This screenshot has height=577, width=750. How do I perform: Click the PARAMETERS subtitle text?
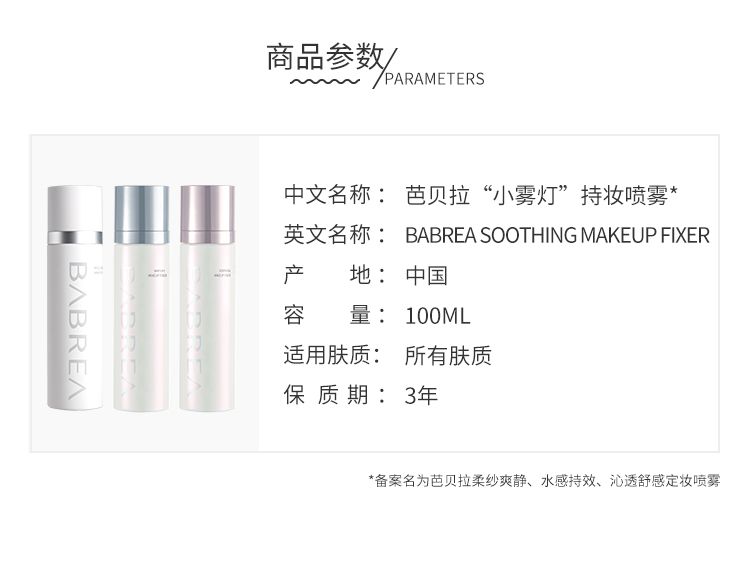coord(434,79)
